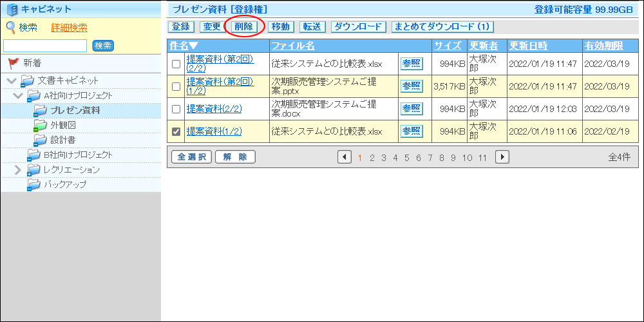The height and width of the screenshot is (322, 644).
Task: Click the B社向けプロジェクト folder icon
Action: (x=33, y=155)
